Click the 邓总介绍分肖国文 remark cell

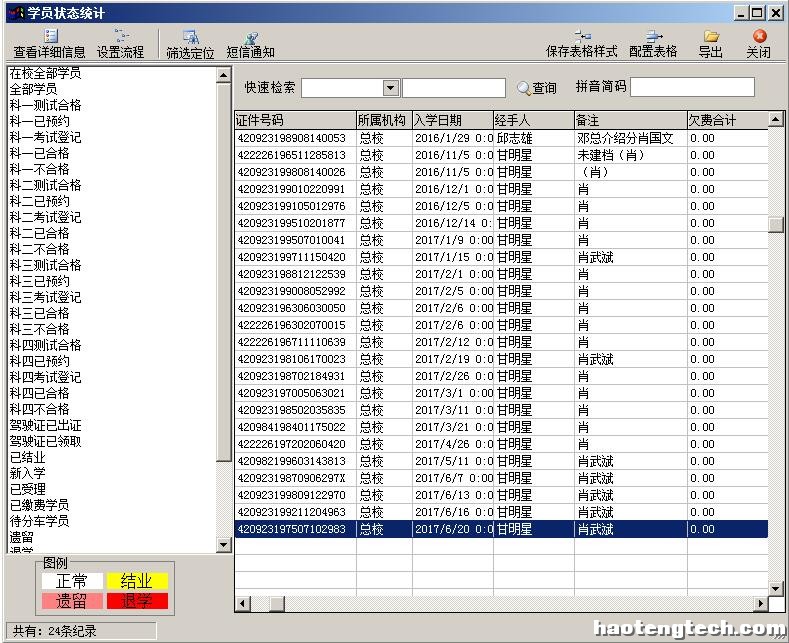(x=630, y=138)
